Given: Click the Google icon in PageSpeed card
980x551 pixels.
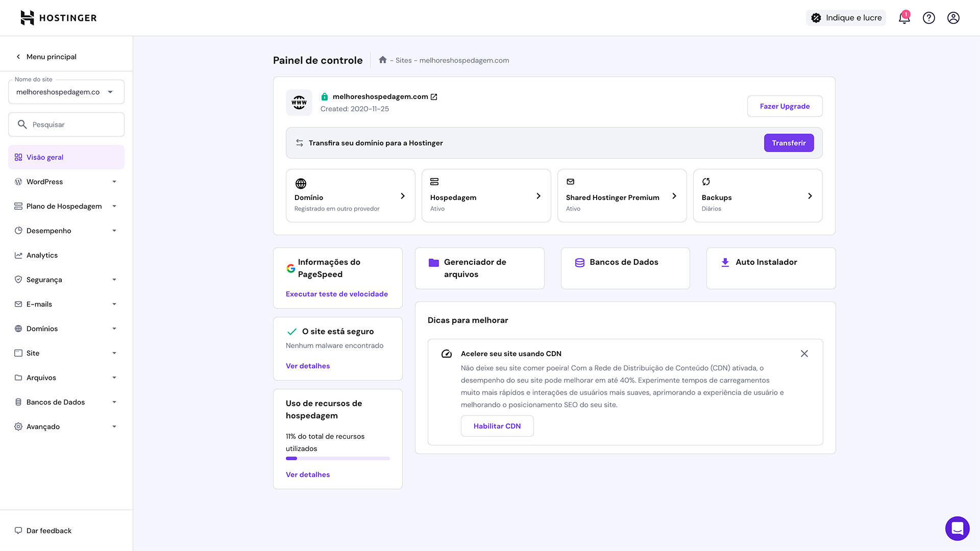Looking at the screenshot, I should click(290, 268).
